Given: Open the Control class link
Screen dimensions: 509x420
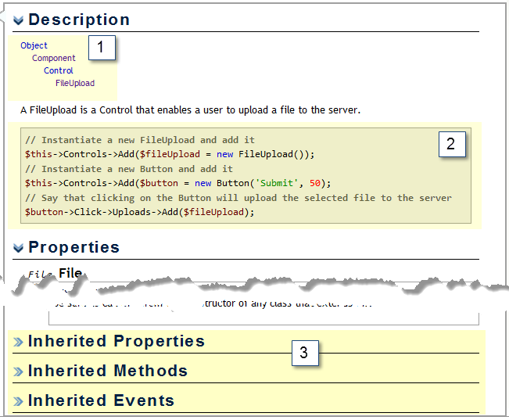Looking at the screenshot, I should [59, 70].
